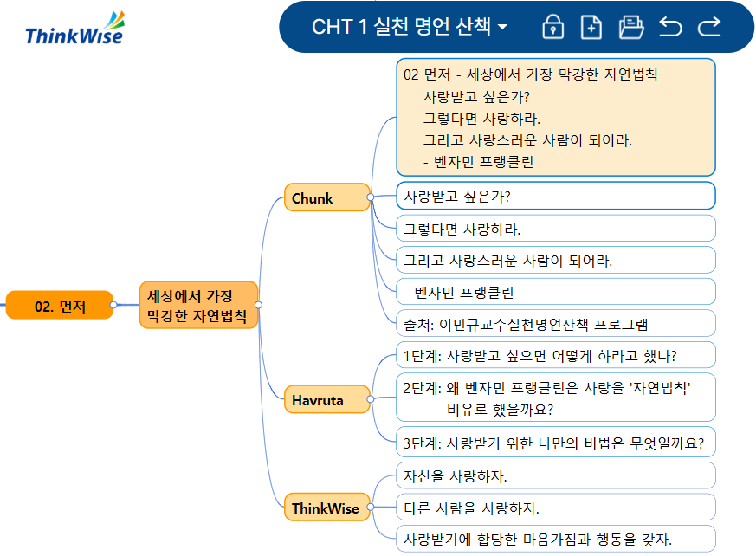Select the 02. 먼저 root node
This screenshot has width=756, height=556.
pyautogui.click(x=59, y=305)
